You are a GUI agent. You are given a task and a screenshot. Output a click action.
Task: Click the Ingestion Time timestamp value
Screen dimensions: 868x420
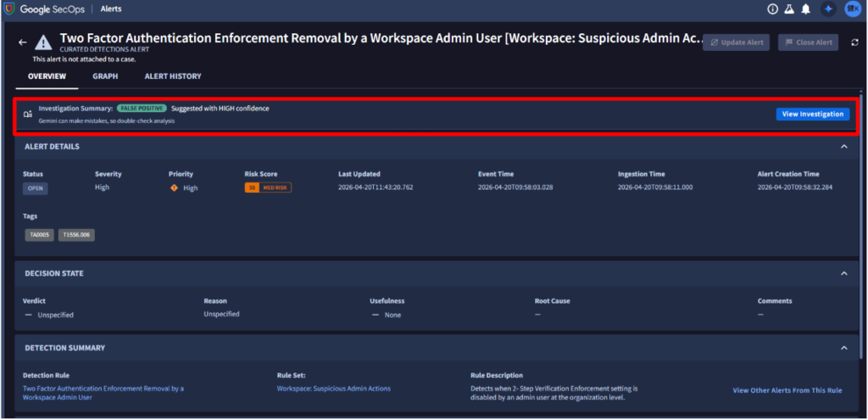(x=655, y=188)
